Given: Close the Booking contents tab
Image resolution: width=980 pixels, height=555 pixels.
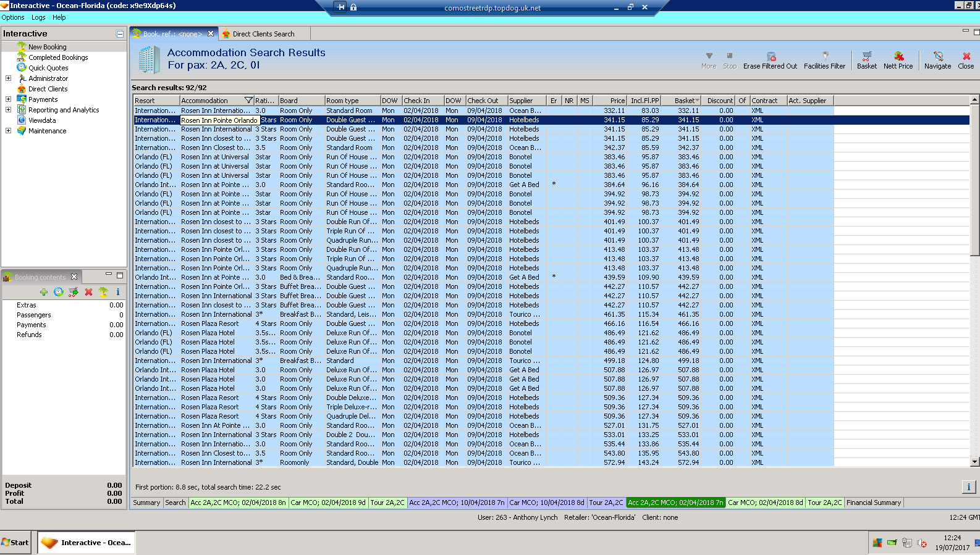Looking at the screenshot, I should pos(74,277).
